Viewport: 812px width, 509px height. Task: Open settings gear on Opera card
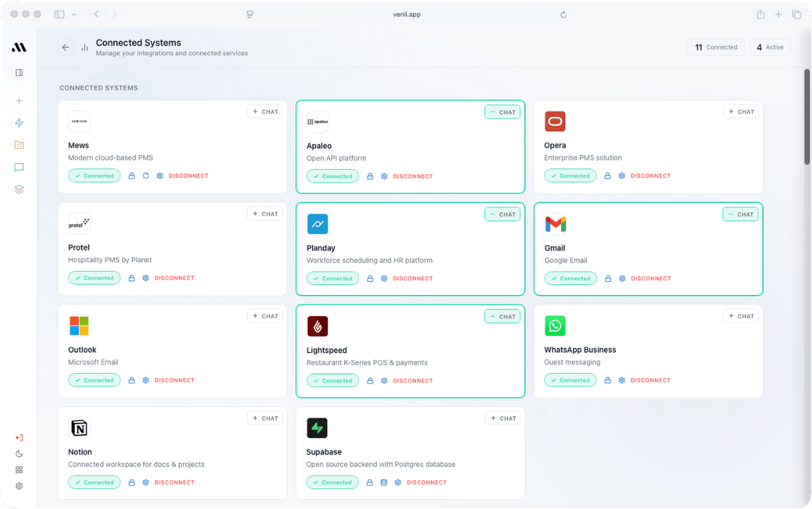point(622,176)
